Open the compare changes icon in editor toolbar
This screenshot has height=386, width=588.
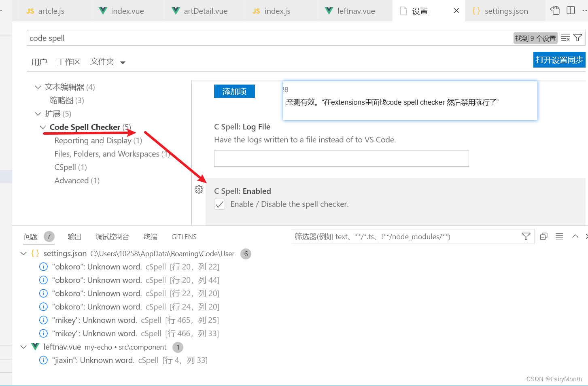pyautogui.click(x=555, y=11)
